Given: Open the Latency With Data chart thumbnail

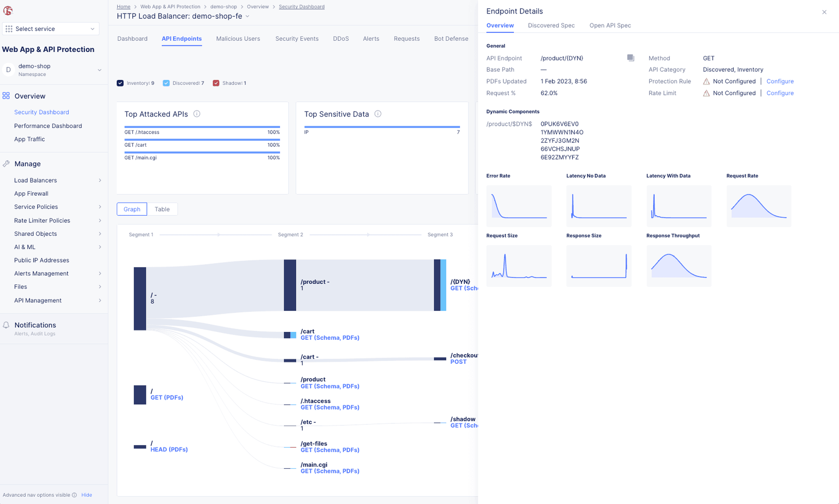Looking at the screenshot, I should tap(679, 206).
